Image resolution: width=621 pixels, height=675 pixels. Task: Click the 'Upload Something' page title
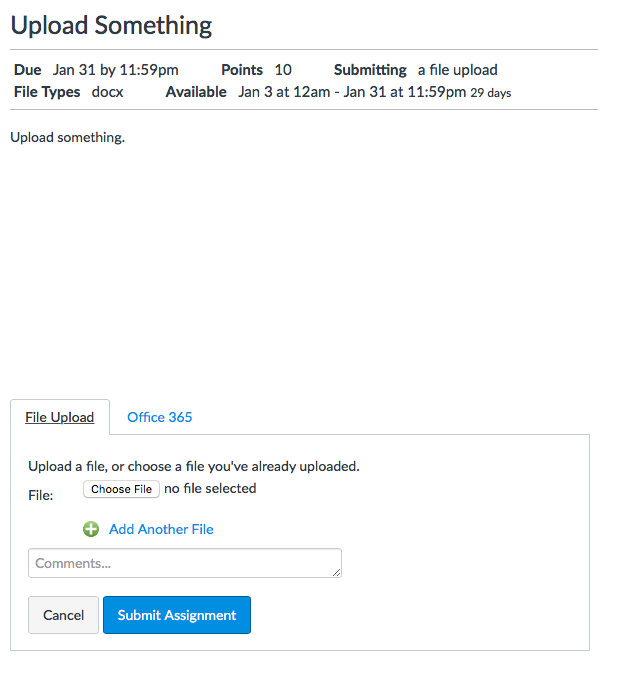click(111, 25)
